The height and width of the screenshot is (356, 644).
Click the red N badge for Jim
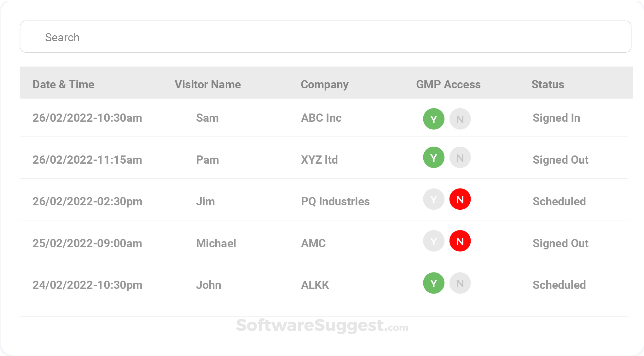click(x=460, y=199)
